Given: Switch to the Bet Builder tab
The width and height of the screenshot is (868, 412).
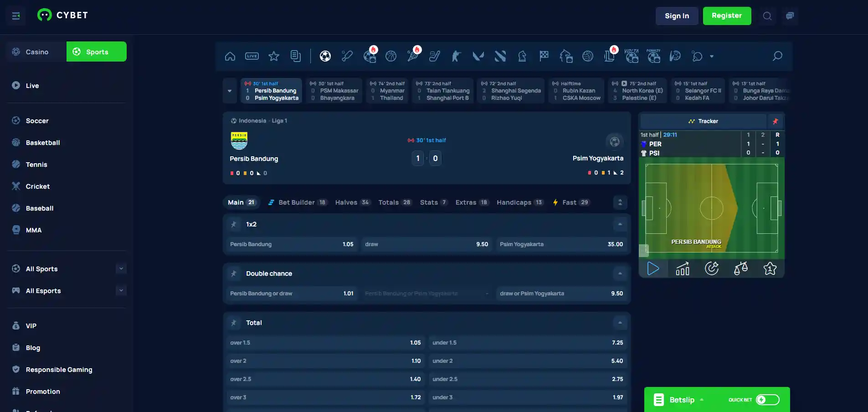Looking at the screenshot, I should click(x=298, y=202).
